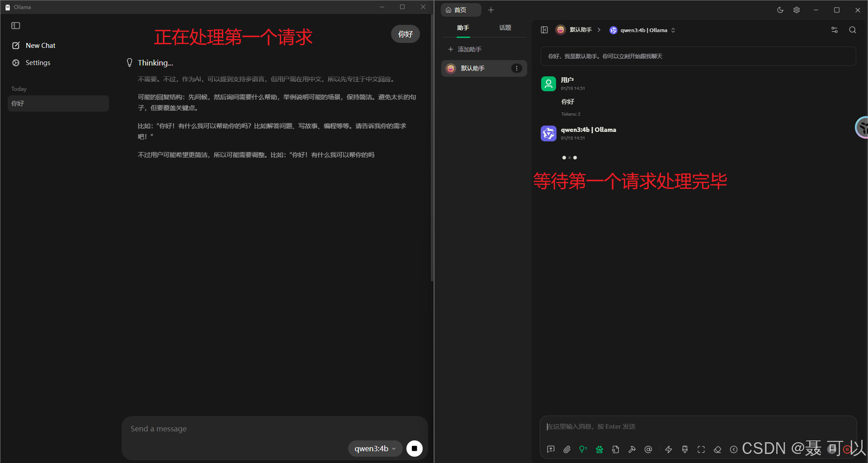Expand the 默认助手 breadcrumb chevron
This screenshot has width=868, height=463.
599,30
